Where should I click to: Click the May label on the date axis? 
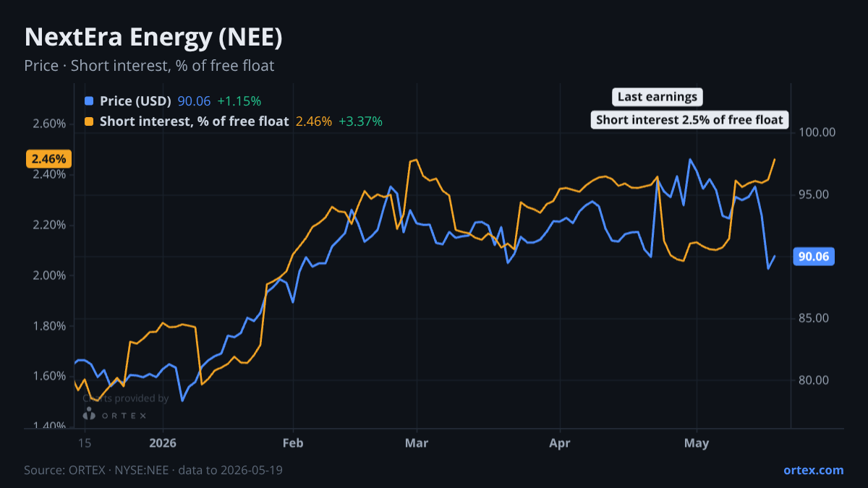pyautogui.click(x=697, y=443)
